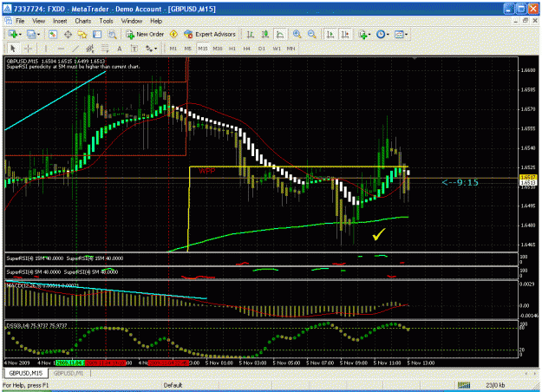Show the Data Window crosshair icon

(x=68, y=34)
